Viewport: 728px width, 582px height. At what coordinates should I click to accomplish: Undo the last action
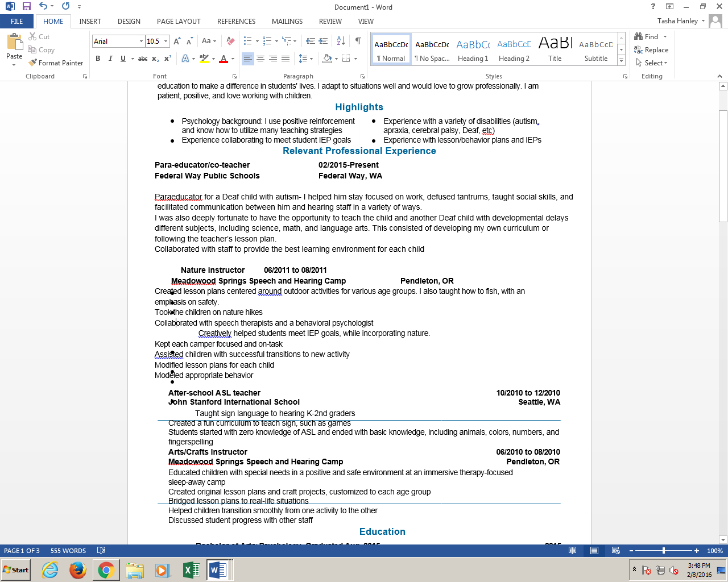[43, 7]
